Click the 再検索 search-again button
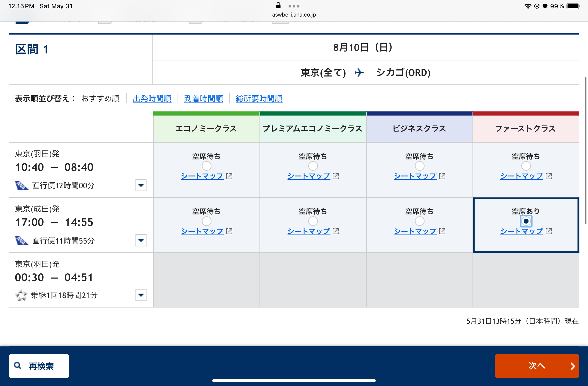588x386 pixels. (x=39, y=366)
